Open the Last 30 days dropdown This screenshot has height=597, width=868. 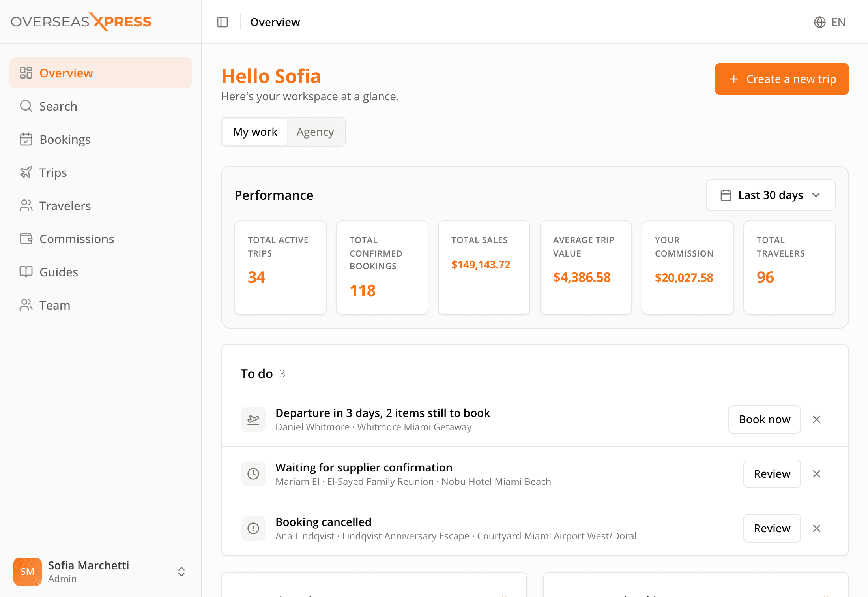point(771,195)
